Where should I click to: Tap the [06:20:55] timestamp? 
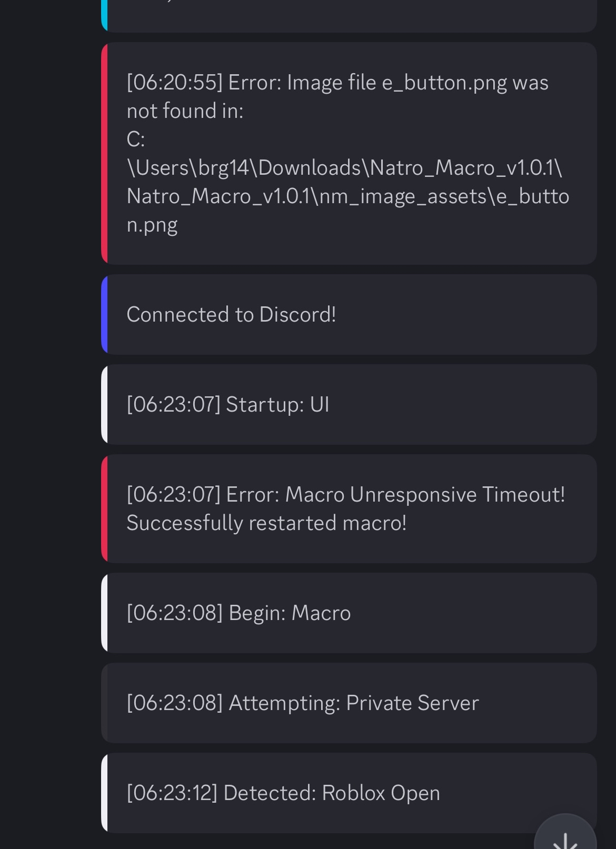pyautogui.click(x=174, y=83)
